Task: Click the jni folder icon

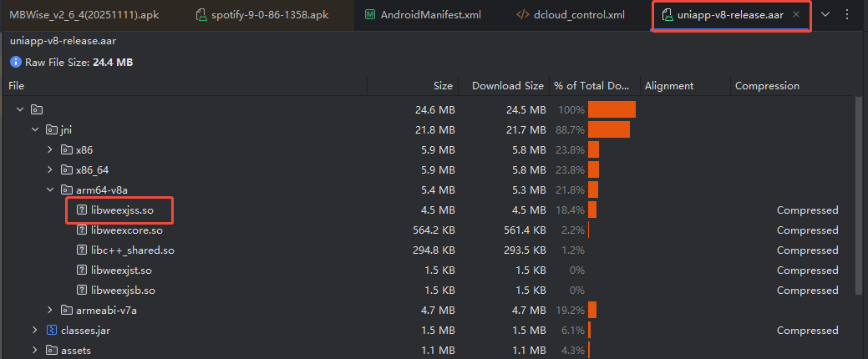Action: coord(52,129)
